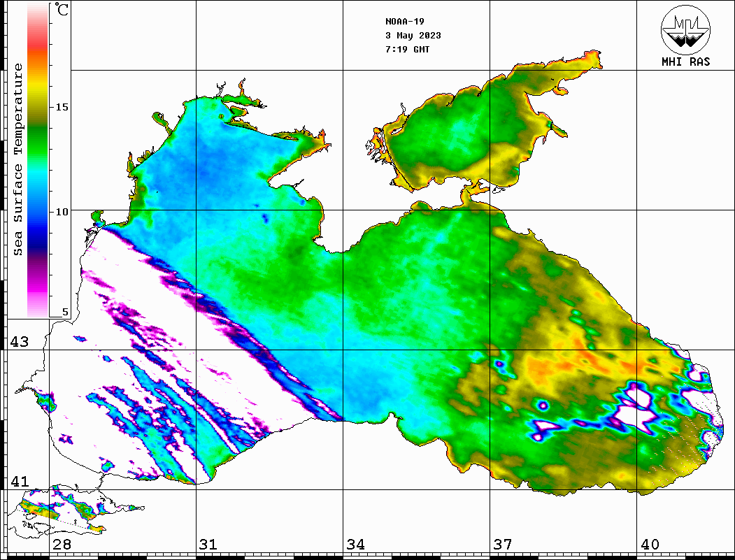This screenshot has width=735, height=560.
Task: Pick the pink color near 5 on scale
Action: point(37,304)
